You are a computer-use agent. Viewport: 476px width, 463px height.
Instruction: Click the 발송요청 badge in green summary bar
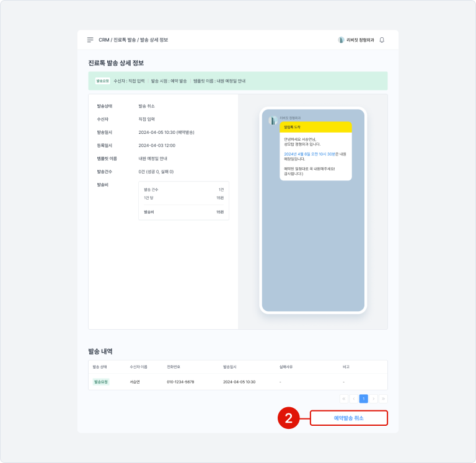(x=102, y=81)
